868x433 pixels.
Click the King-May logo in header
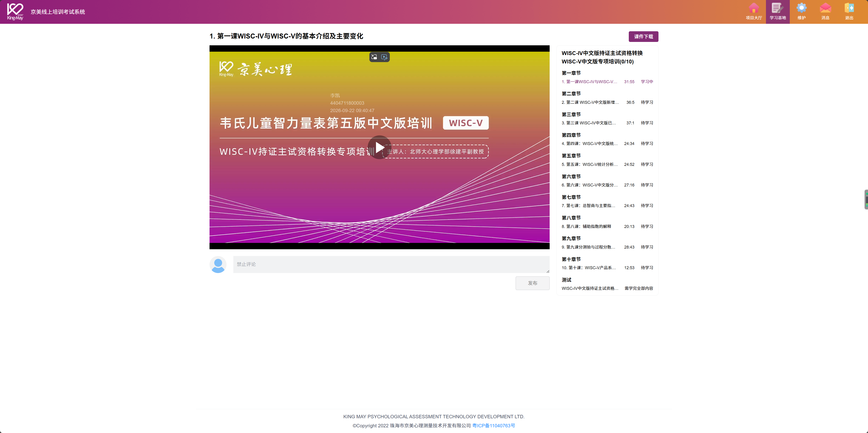pos(15,12)
